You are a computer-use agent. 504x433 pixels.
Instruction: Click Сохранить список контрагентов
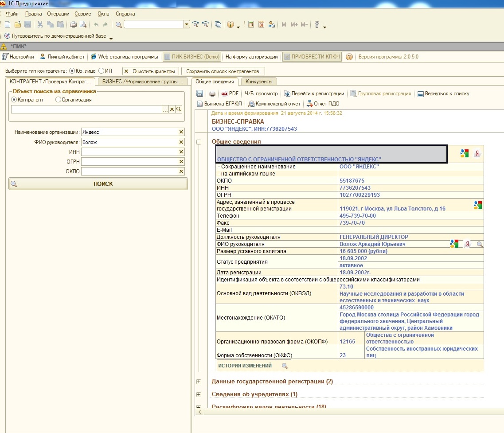pyautogui.click(x=223, y=71)
